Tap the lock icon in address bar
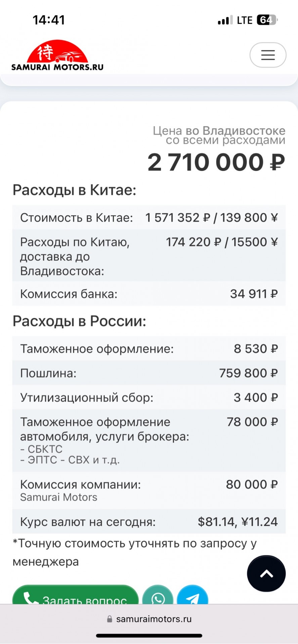 pos(109,619)
